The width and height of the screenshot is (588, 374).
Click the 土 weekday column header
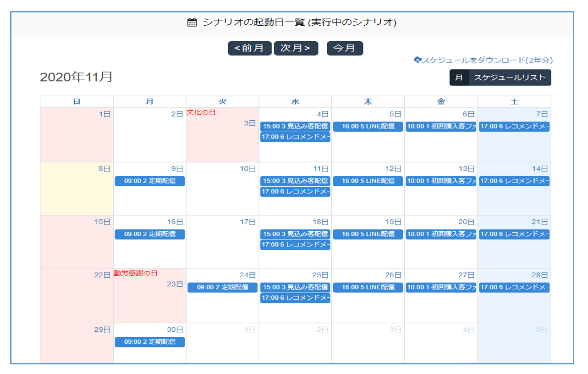(x=514, y=102)
